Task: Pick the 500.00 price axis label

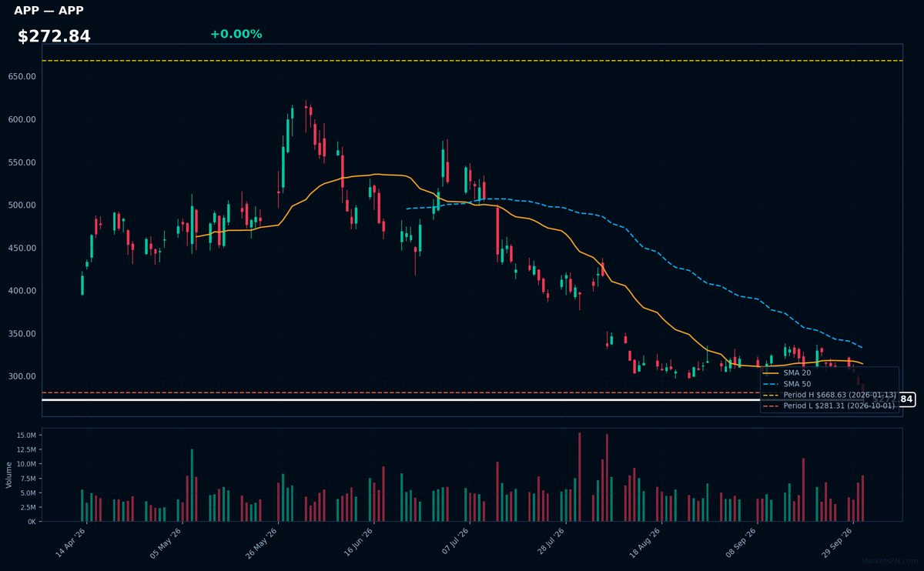Action: click(23, 205)
